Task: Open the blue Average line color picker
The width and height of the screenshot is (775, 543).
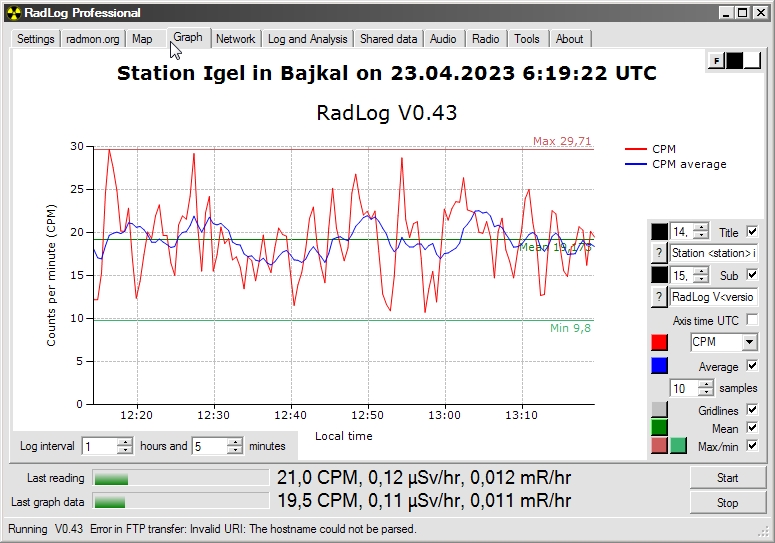Action: (x=659, y=366)
